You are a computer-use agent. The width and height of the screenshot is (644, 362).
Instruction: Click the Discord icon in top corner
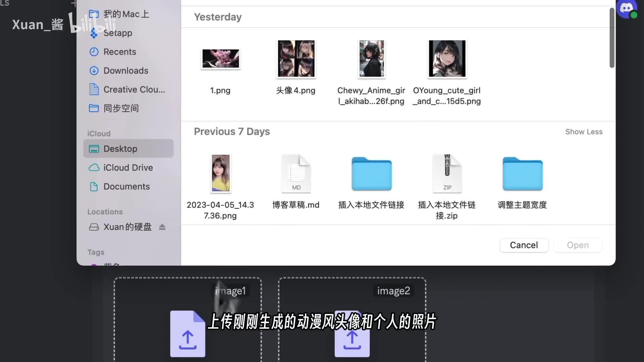pyautogui.click(x=627, y=9)
